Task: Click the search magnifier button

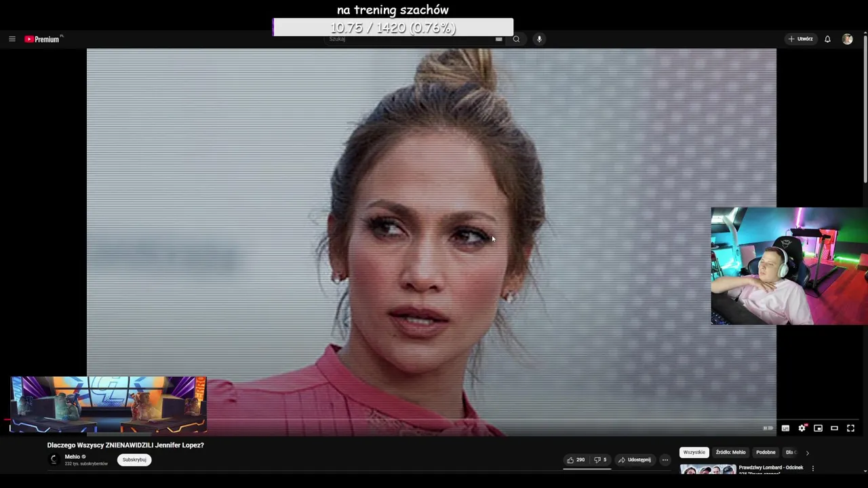Action: [x=516, y=39]
